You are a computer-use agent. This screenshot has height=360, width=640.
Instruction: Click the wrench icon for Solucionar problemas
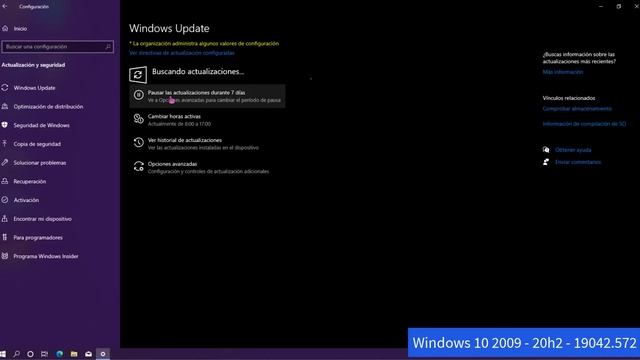click(5, 162)
